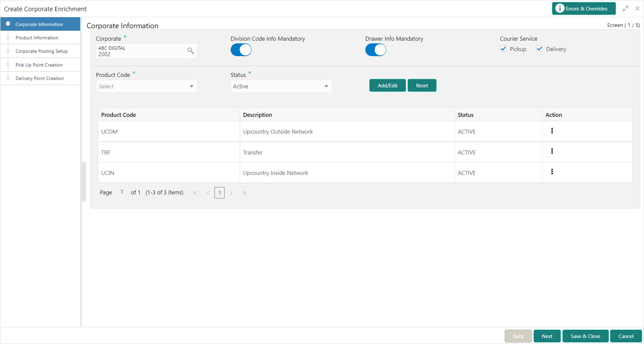Go to previous page of table
Image resolution: width=644 pixels, height=344 pixels.
click(x=208, y=193)
